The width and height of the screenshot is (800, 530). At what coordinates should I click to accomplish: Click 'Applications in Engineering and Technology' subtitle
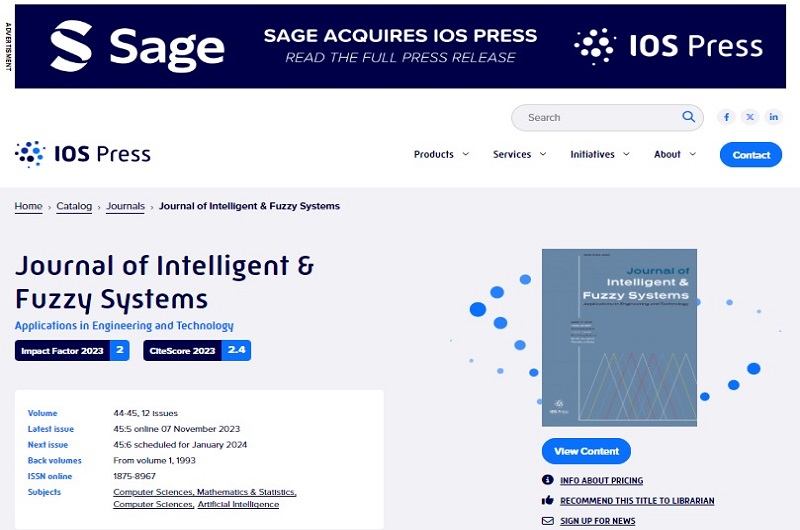pos(124,325)
